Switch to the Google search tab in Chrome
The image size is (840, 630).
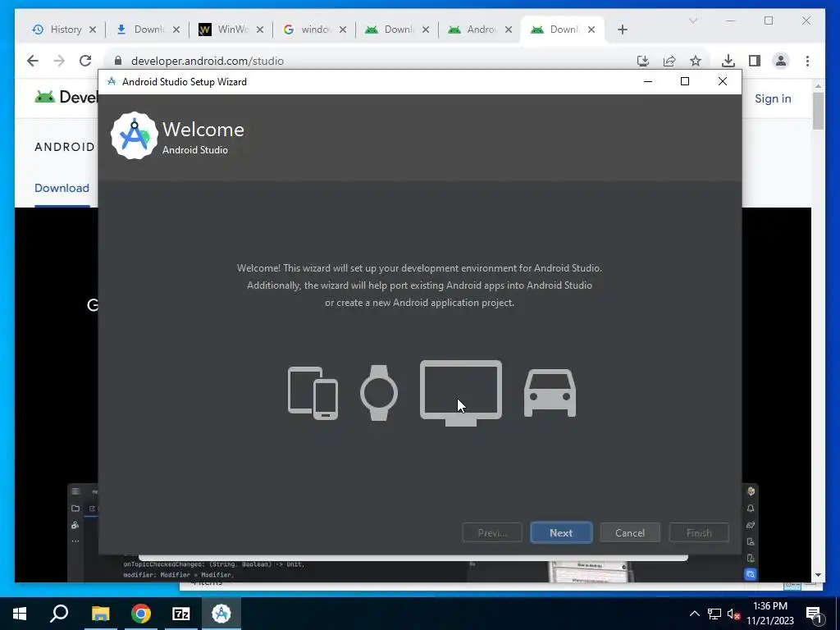tap(308, 30)
